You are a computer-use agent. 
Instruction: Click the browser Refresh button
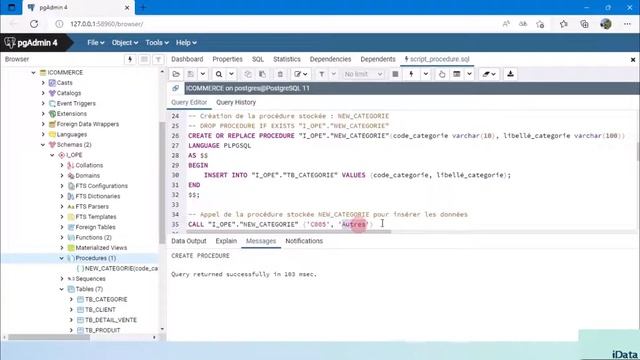(34, 24)
